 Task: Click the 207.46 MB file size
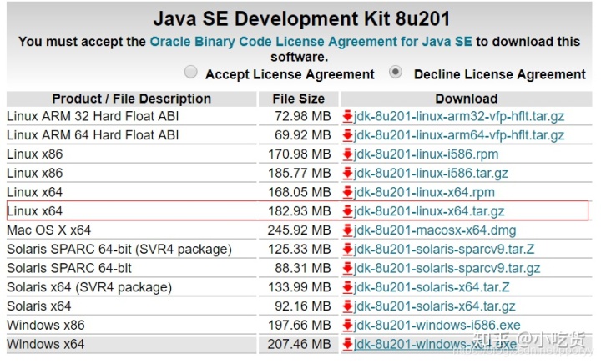coord(300,344)
